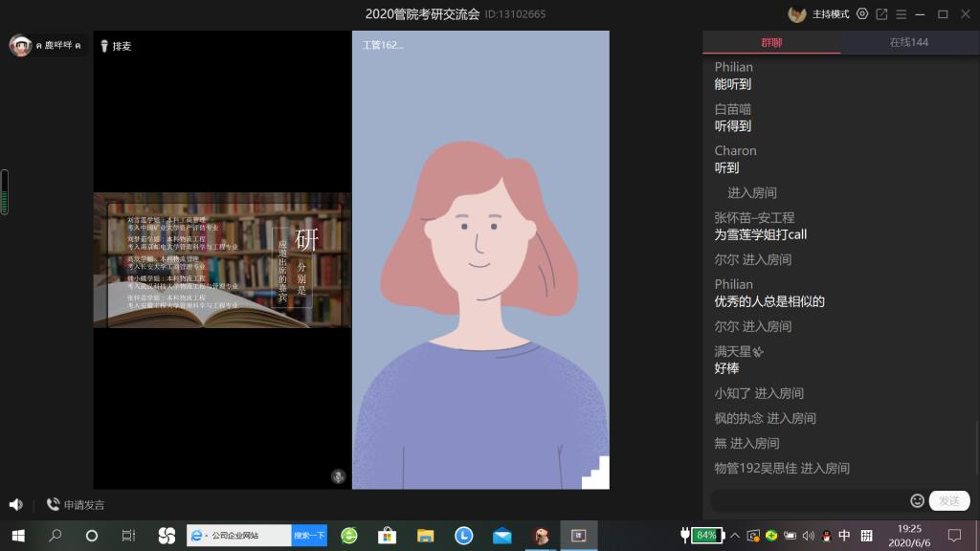
Task: Click the host avatar beside 主持模式
Action: tap(796, 14)
